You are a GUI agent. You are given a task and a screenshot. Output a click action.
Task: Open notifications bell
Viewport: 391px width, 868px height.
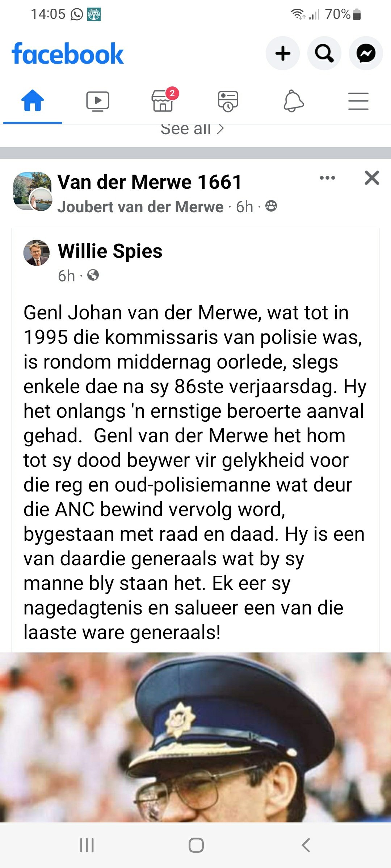(x=293, y=101)
